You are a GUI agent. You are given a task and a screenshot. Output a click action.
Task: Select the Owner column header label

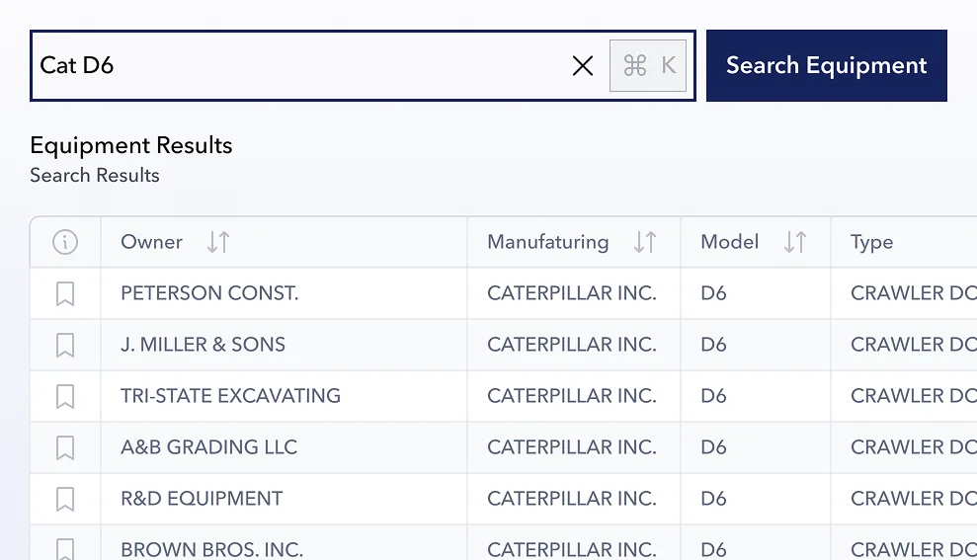point(151,242)
